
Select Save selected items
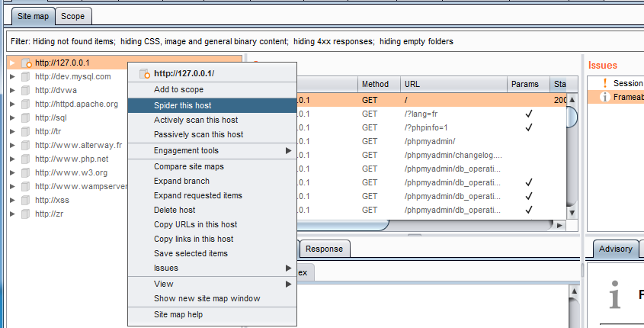[x=213, y=253]
